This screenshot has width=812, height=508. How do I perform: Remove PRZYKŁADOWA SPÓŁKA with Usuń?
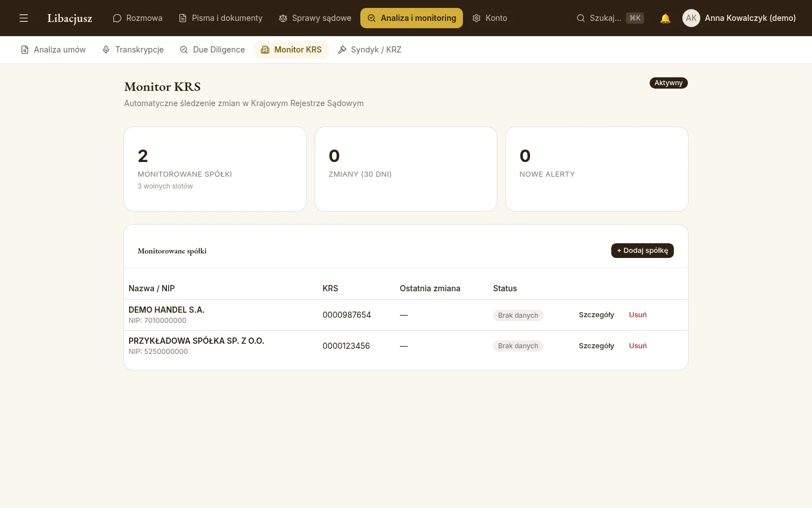point(638,346)
